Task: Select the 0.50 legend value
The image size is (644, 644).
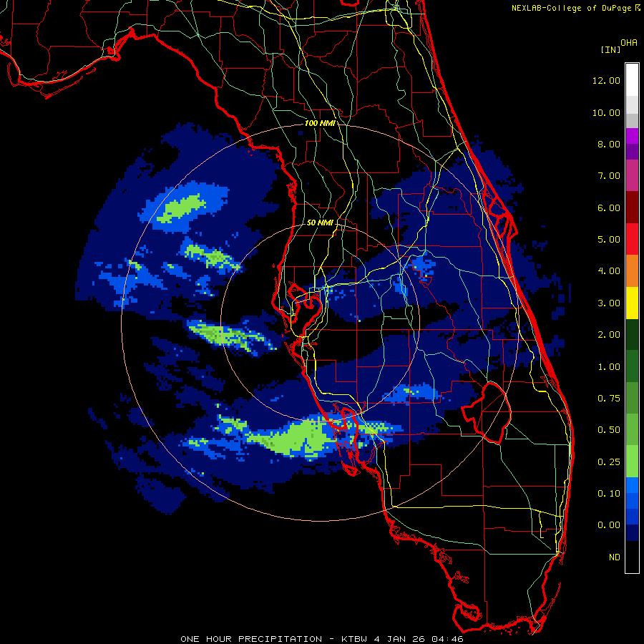Action: point(609,430)
